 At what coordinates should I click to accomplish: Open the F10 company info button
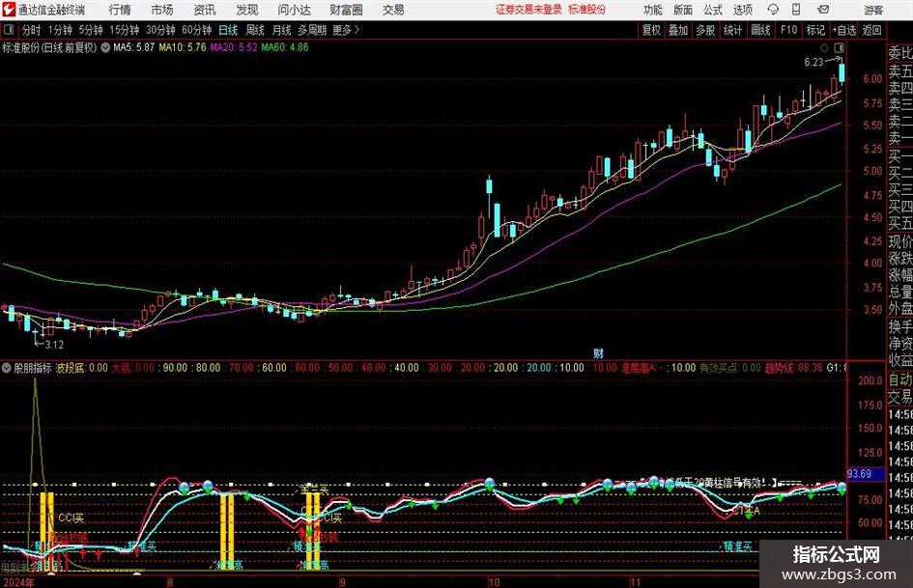[x=788, y=30]
